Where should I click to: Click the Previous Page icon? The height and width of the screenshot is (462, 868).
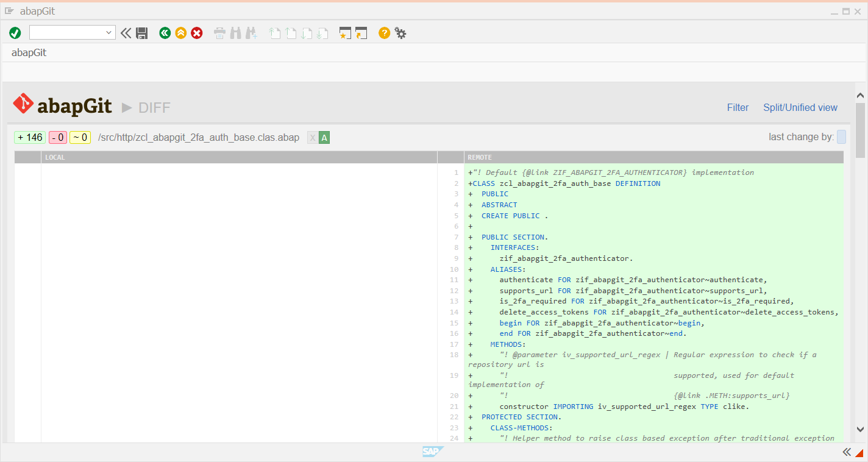(x=291, y=33)
